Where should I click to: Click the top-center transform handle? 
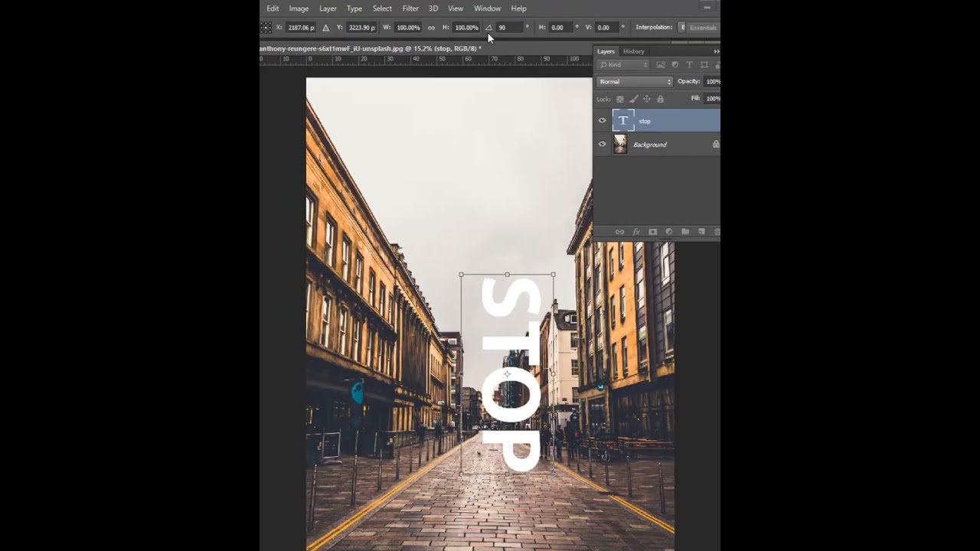(x=507, y=274)
